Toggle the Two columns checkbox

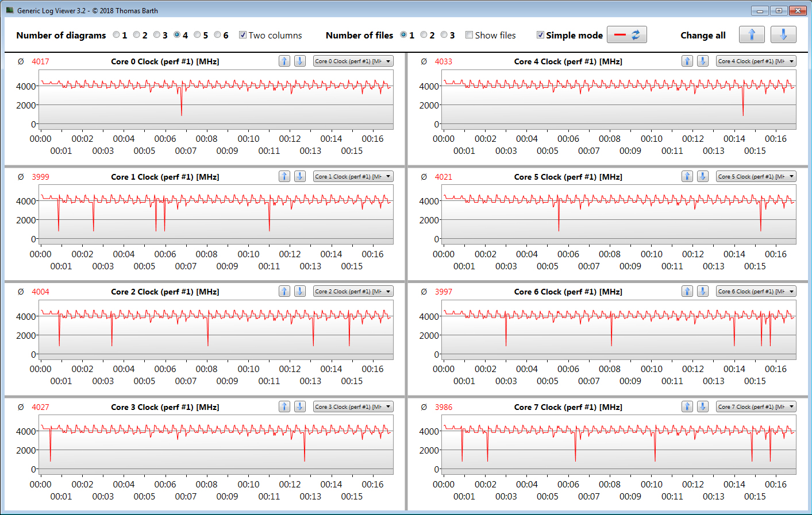[243, 35]
